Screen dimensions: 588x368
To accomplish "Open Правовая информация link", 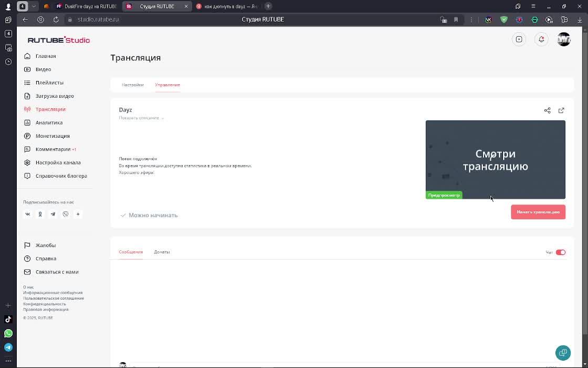I will [x=46, y=310].
